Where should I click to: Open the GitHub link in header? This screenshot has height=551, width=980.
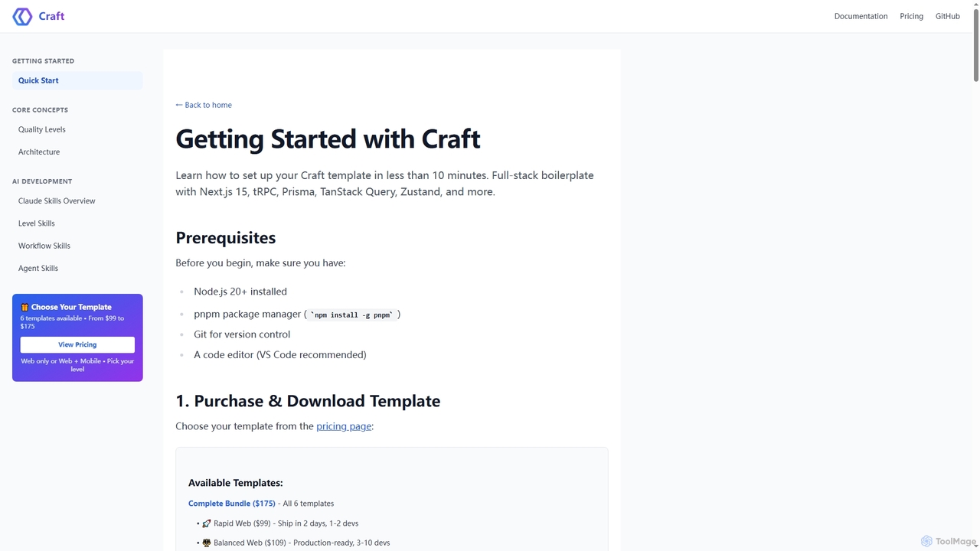(947, 16)
